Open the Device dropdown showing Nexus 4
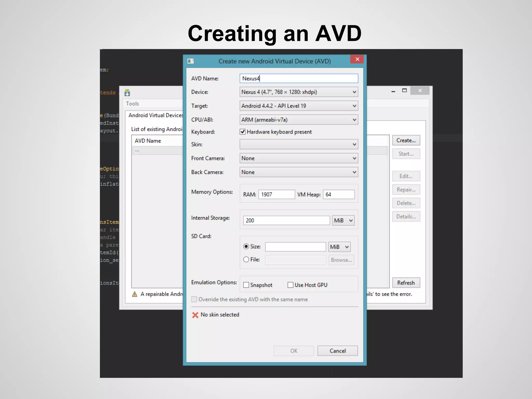 (x=299, y=92)
